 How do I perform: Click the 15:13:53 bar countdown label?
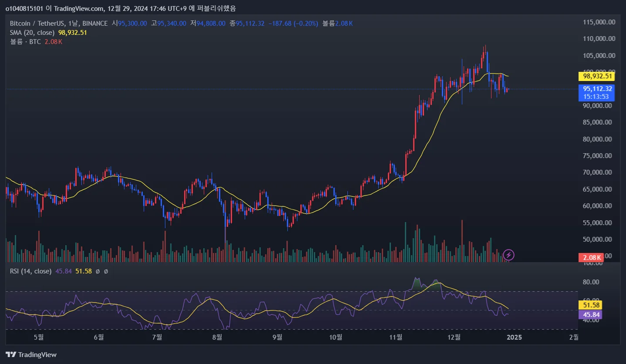596,97
